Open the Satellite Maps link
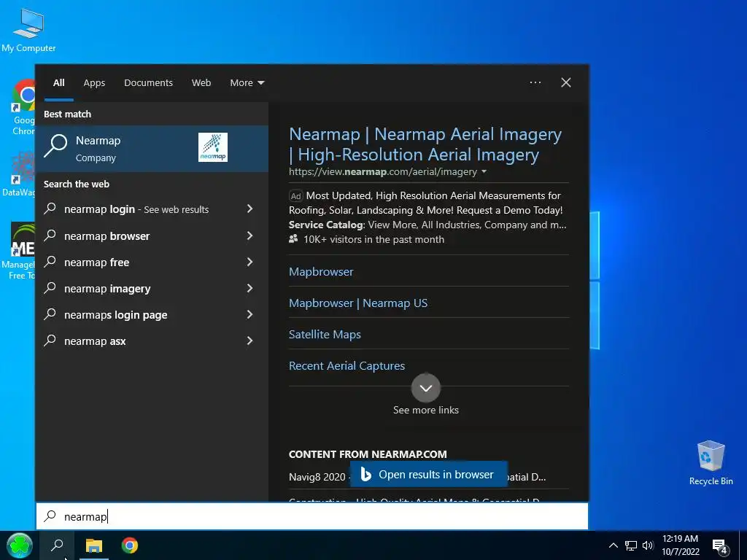Screen dimensions: 747x560 [x=325, y=334]
